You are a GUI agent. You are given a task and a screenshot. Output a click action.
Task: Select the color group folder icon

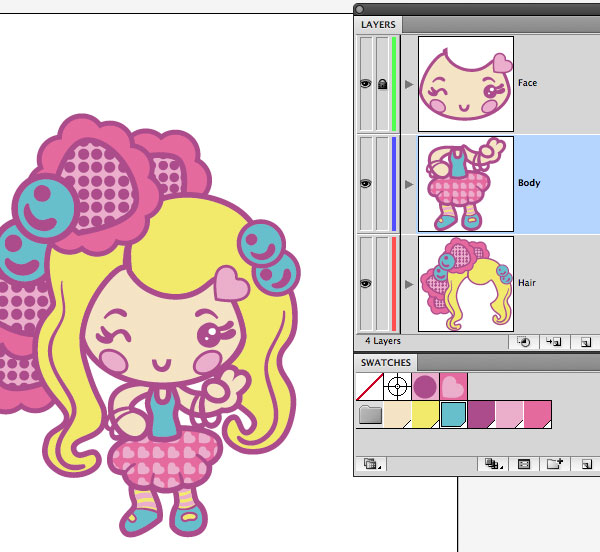click(370, 415)
